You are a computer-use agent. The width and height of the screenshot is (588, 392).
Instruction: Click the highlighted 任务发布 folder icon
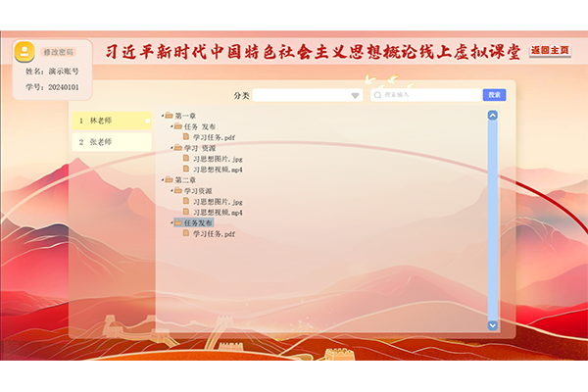coord(177,223)
